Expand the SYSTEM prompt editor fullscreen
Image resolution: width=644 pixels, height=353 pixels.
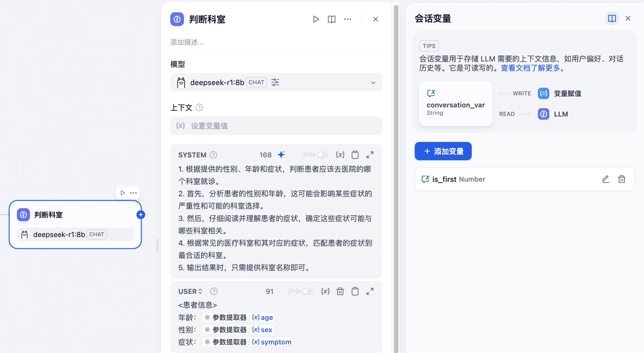(x=370, y=155)
